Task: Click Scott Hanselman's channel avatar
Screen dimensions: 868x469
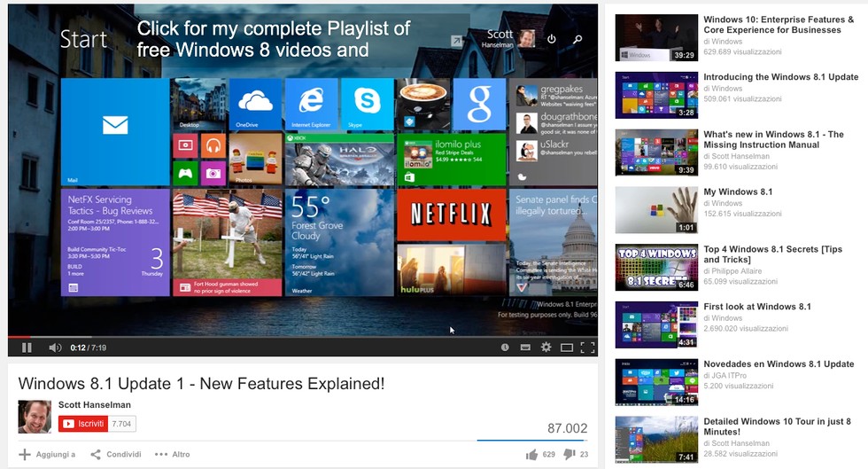Action: (x=35, y=417)
